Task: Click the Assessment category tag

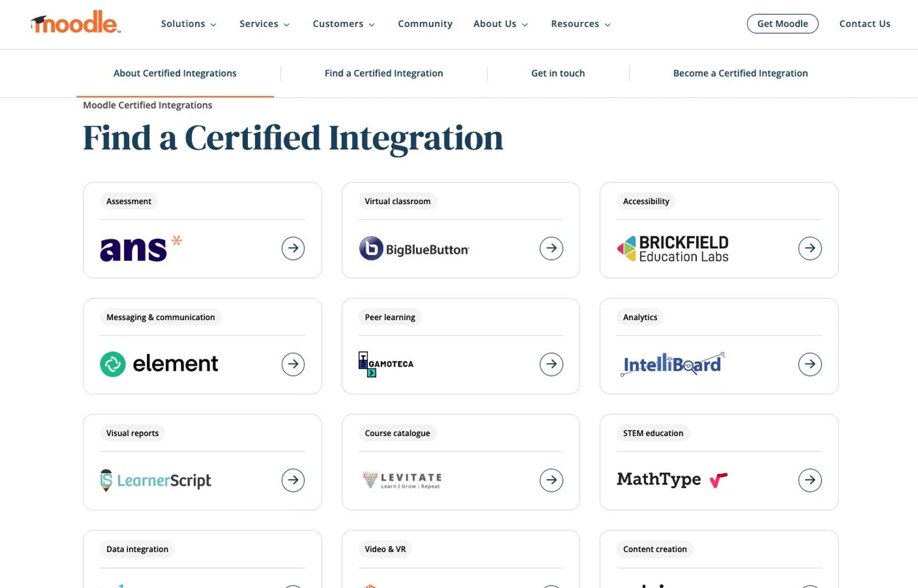Action: click(129, 201)
